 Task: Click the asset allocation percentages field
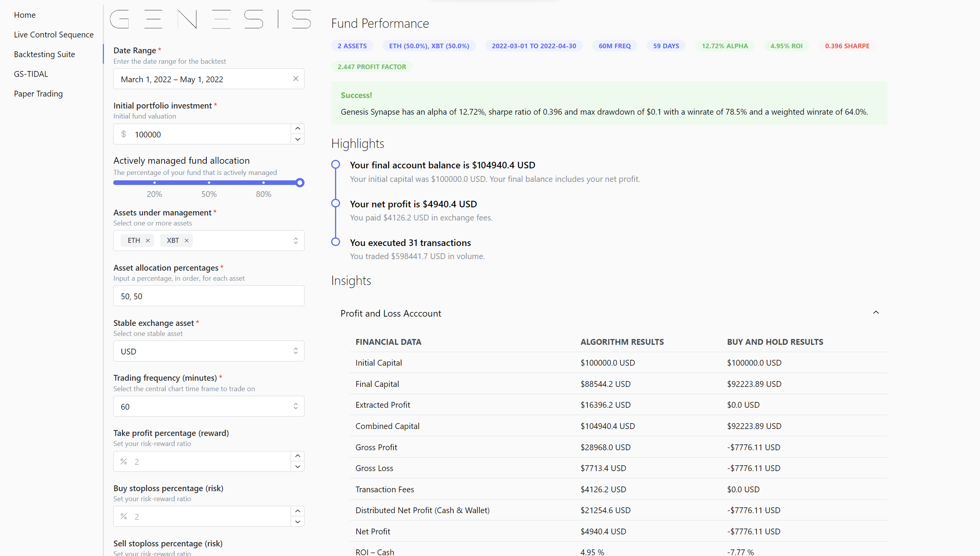coord(209,296)
